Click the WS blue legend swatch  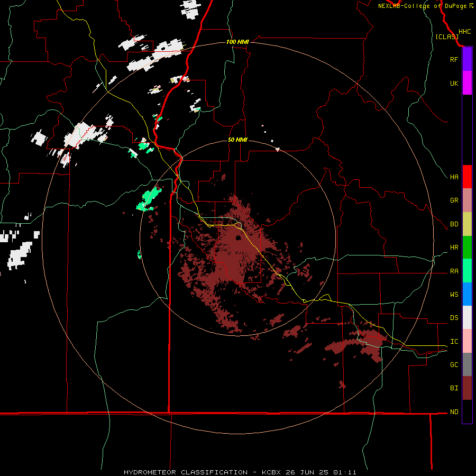pos(467,294)
